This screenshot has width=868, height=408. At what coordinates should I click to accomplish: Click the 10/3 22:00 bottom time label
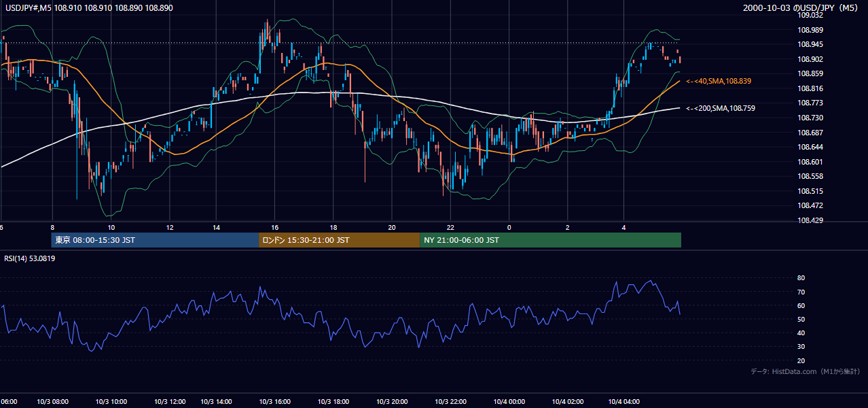[451, 402]
